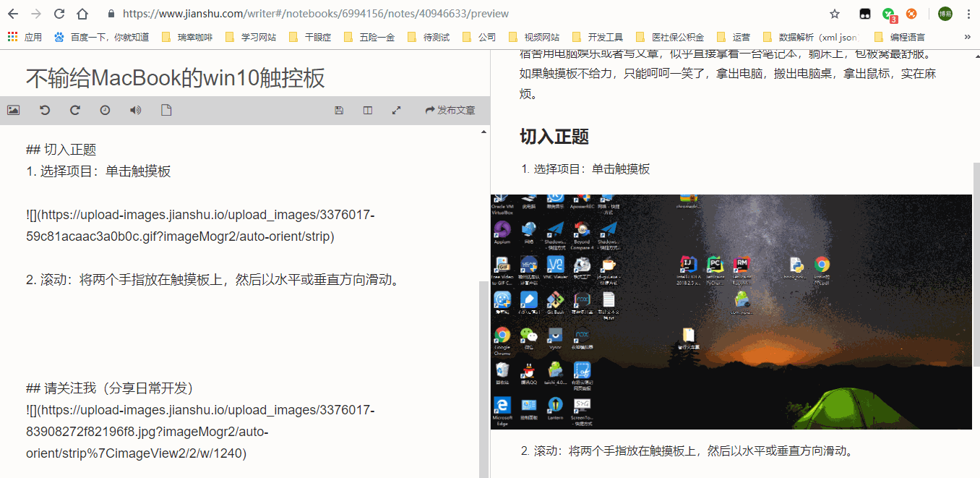
Task: Open the 医社保公积金 bookmark folder
Action: point(670,37)
